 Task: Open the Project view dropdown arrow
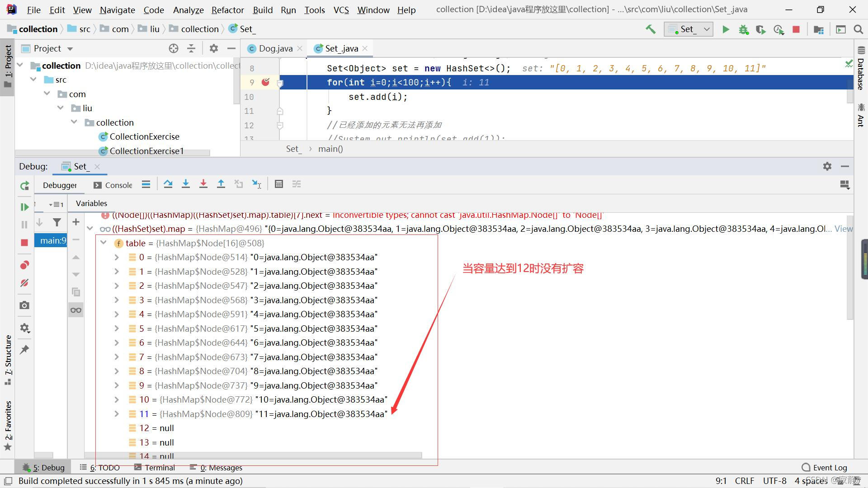pyautogui.click(x=70, y=49)
